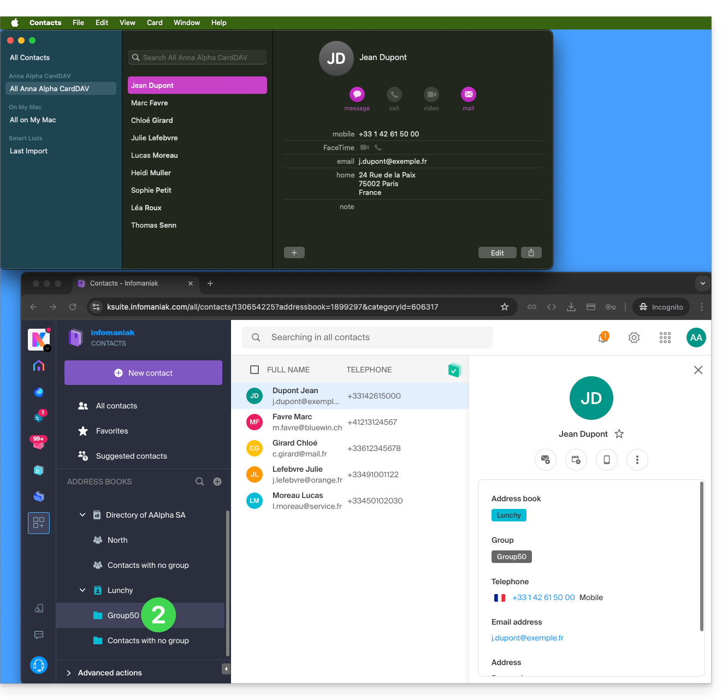Click the New contact button
Screen dimensions: 728x700
(x=143, y=373)
